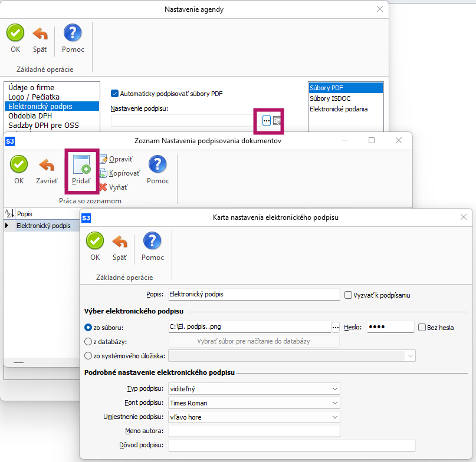Click the Pridať add icon in list toolbar
This screenshot has height=462, width=476.
(81, 165)
